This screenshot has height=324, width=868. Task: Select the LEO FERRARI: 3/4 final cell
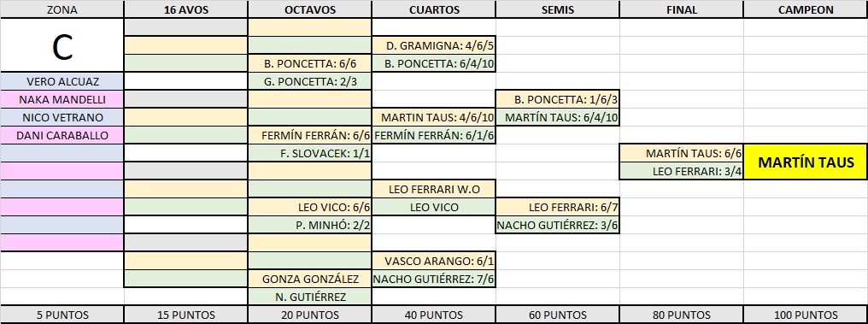click(682, 172)
